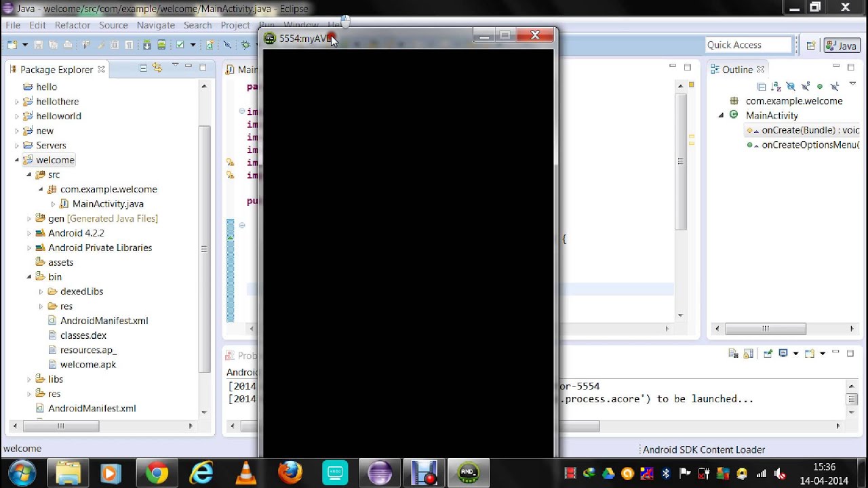Select the Java perspective button
This screenshot has width=868, height=488.
coord(841,45)
